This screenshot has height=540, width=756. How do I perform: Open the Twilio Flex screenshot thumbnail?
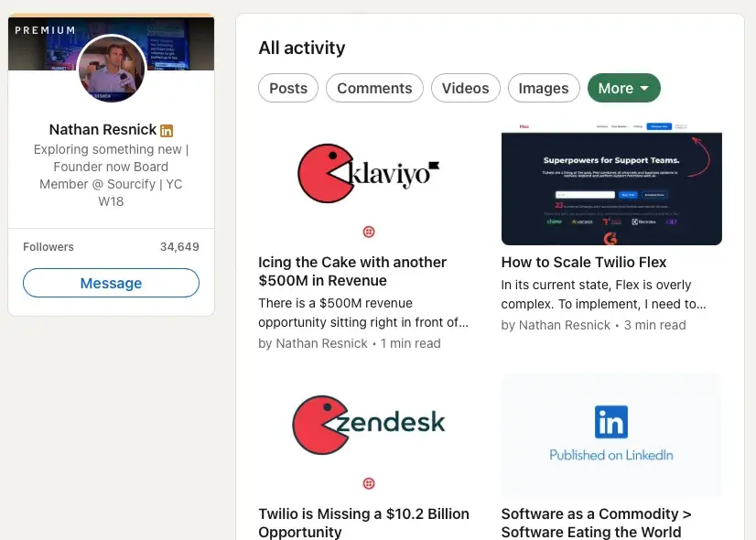[611, 189]
